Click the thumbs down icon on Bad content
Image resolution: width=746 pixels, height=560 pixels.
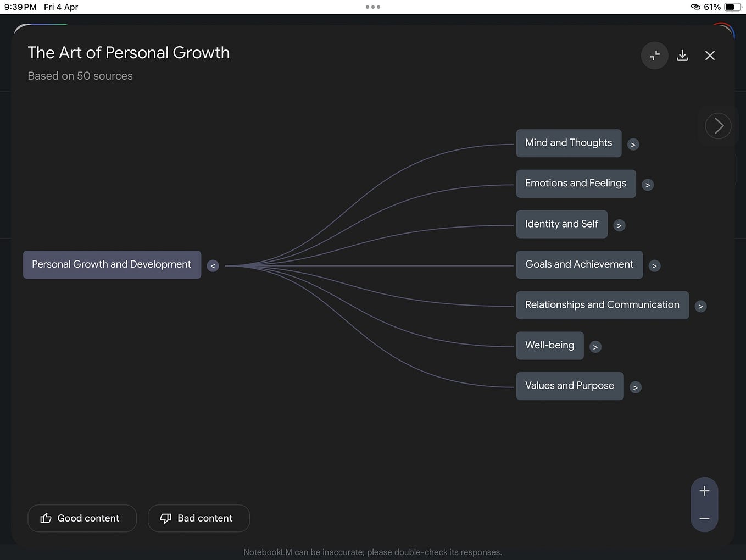(165, 518)
